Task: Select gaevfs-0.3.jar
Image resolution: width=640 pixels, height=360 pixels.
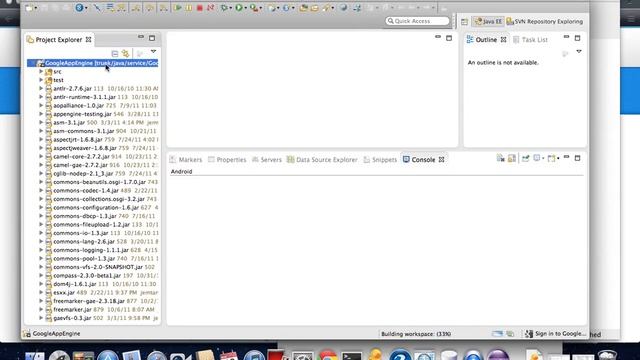Action: coord(72,318)
